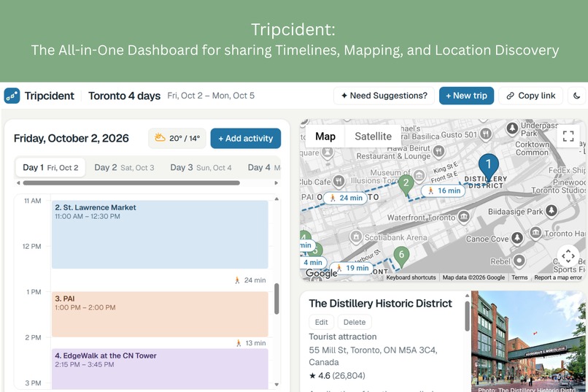The image size is (588, 392).
Task: Click the Toronto Harbour museum marker
Action: click(536, 233)
